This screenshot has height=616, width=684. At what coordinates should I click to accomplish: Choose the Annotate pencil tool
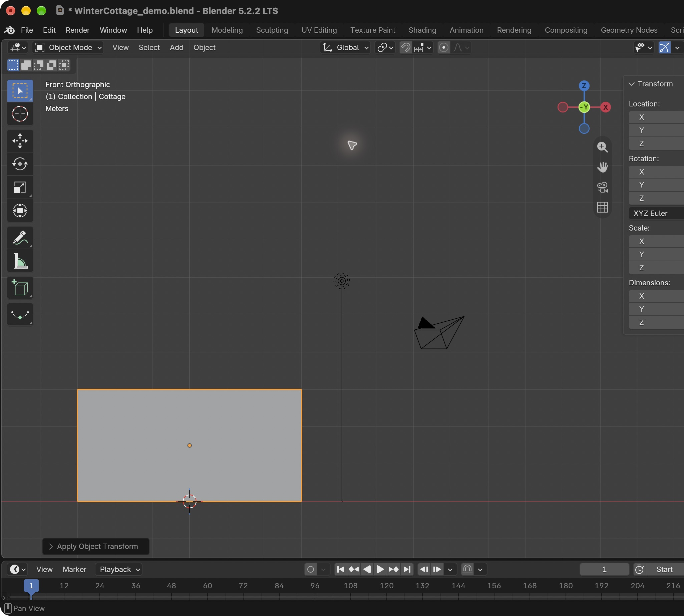pyautogui.click(x=20, y=238)
